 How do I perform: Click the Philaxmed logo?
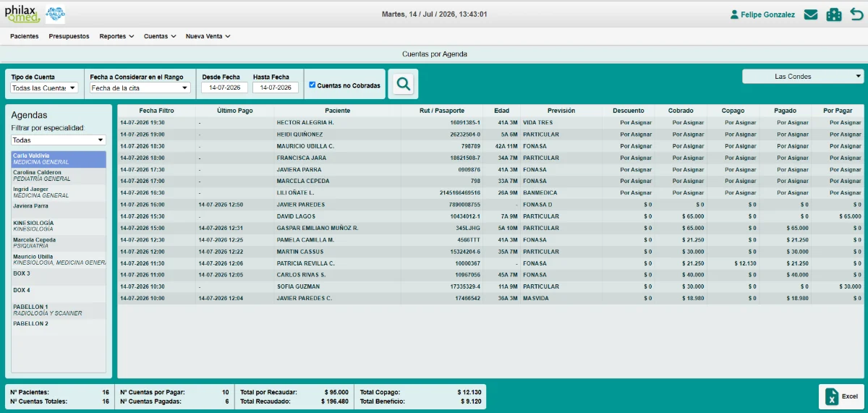22,14
